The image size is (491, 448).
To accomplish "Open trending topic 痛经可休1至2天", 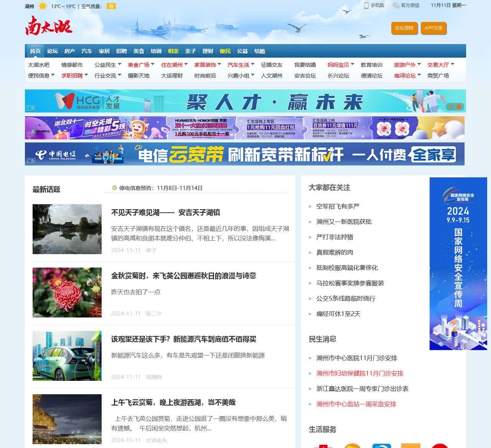I will tap(339, 314).
